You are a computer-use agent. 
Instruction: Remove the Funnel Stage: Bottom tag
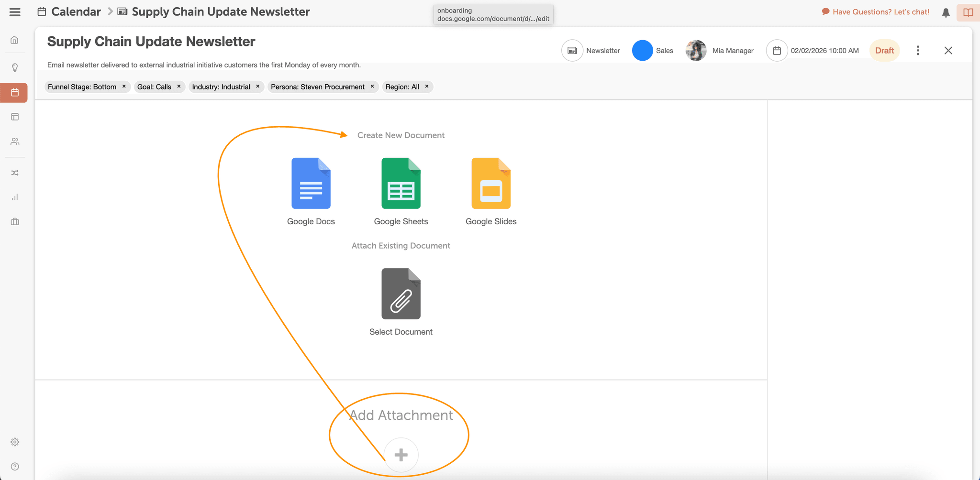[124, 87]
